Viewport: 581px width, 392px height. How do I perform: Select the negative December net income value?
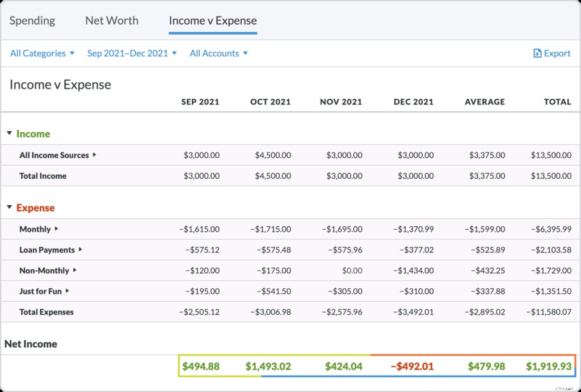pos(412,366)
